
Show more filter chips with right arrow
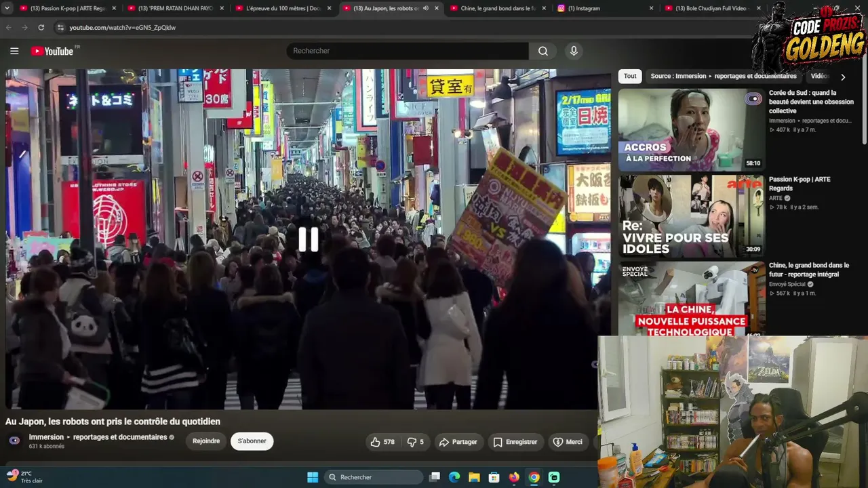click(843, 77)
